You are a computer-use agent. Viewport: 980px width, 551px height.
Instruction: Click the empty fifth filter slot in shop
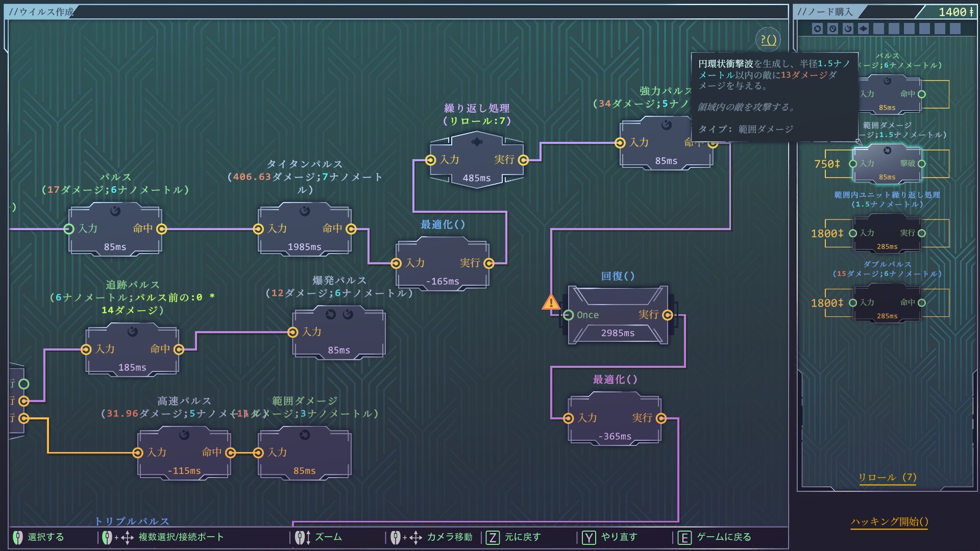coord(878,29)
